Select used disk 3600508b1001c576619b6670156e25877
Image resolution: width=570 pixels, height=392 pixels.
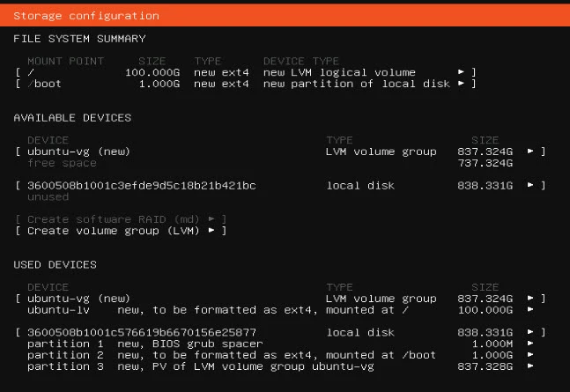[x=141, y=333]
